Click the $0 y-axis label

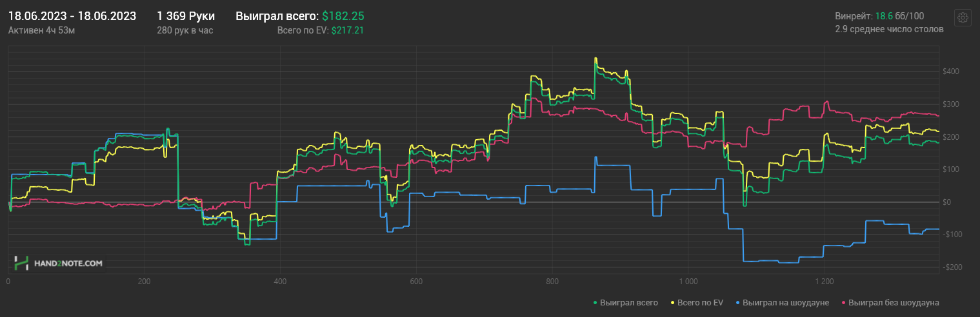947,202
